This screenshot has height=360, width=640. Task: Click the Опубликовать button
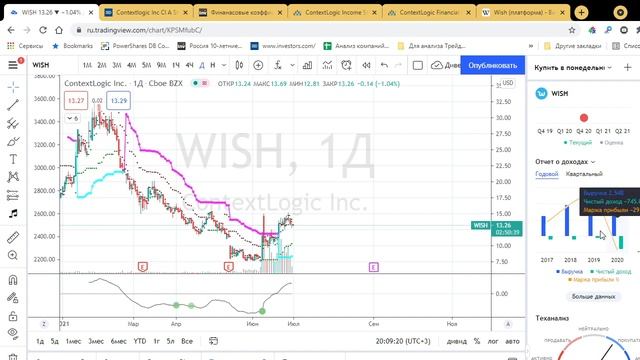tap(493, 65)
